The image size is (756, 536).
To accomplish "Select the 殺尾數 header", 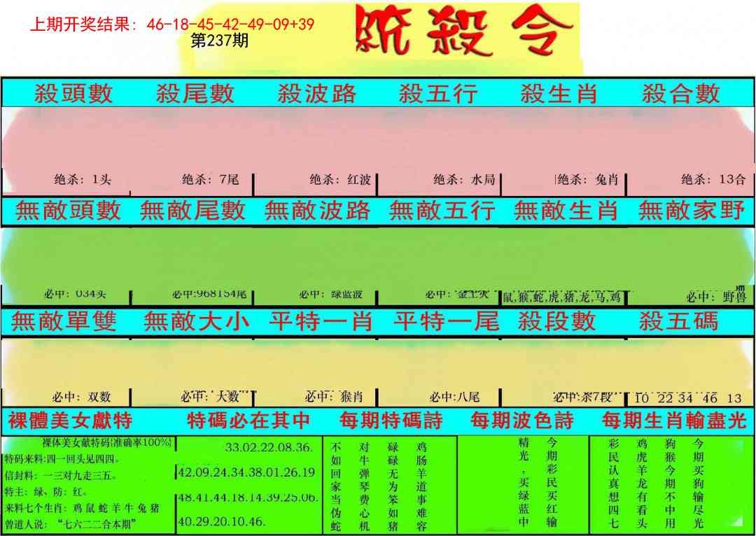I will coord(195,94).
